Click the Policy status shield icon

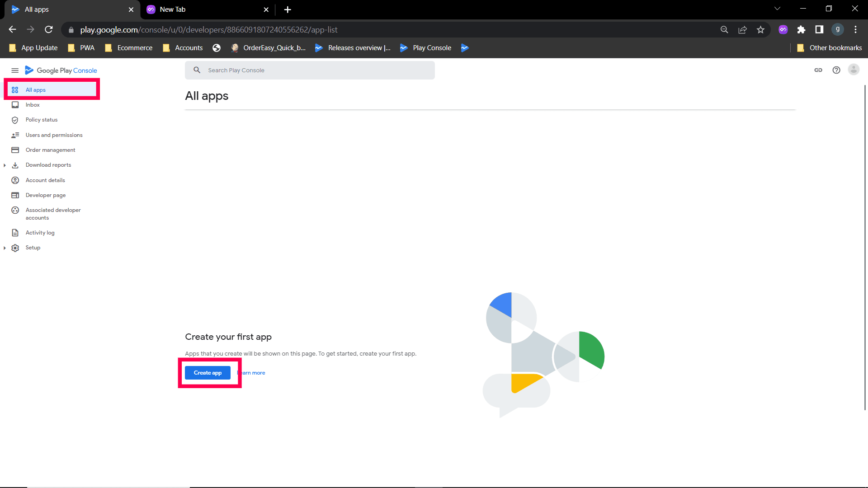click(x=15, y=120)
